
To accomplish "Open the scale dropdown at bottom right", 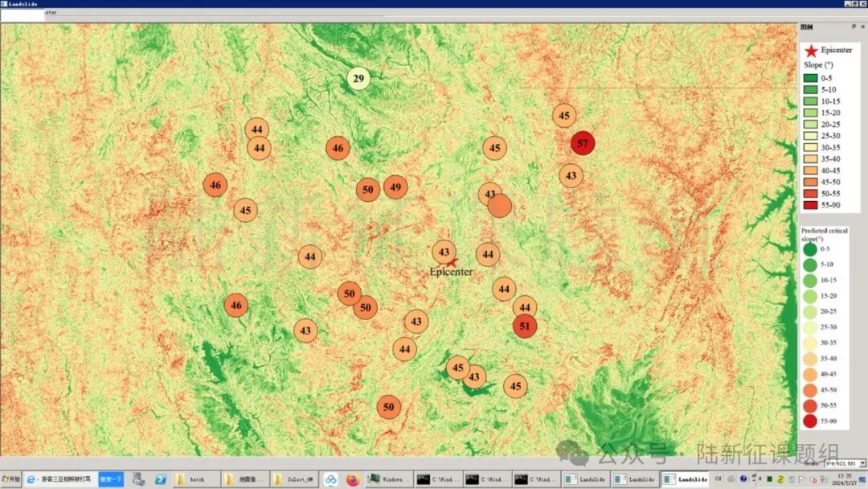I will 862,463.
